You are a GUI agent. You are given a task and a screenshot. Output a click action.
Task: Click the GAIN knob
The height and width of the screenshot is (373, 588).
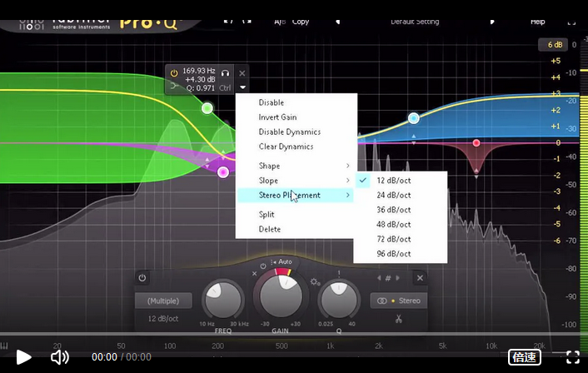[281, 296]
